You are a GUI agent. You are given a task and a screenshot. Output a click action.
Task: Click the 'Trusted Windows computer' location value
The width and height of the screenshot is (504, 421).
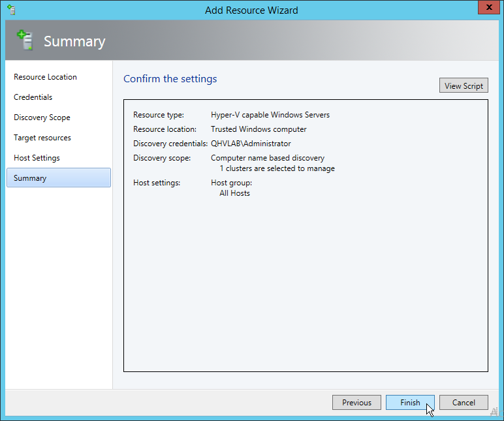(259, 129)
